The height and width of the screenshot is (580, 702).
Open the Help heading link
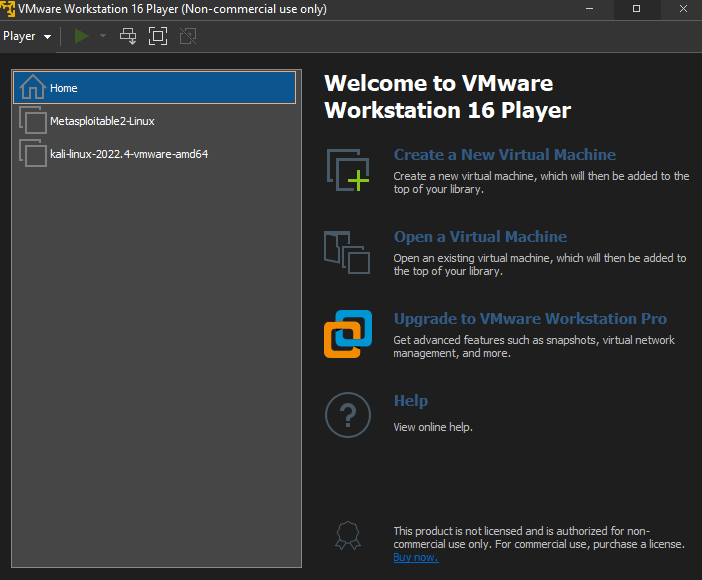click(410, 401)
